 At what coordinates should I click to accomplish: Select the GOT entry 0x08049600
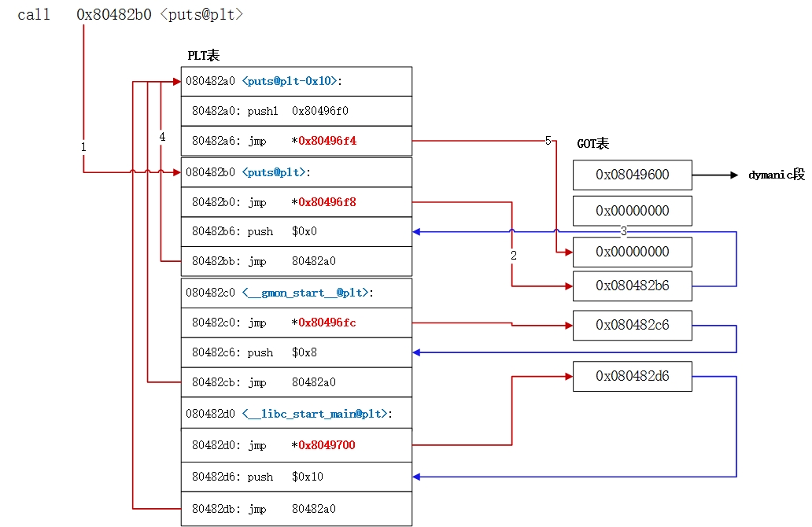[633, 175]
